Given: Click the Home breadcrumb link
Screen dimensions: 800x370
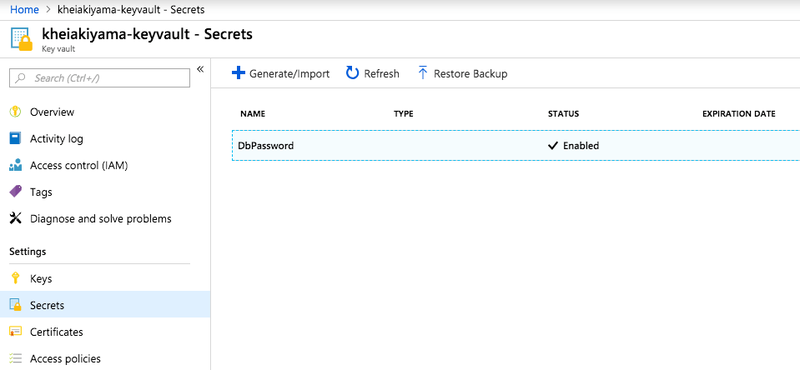Looking at the screenshot, I should point(24,9).
